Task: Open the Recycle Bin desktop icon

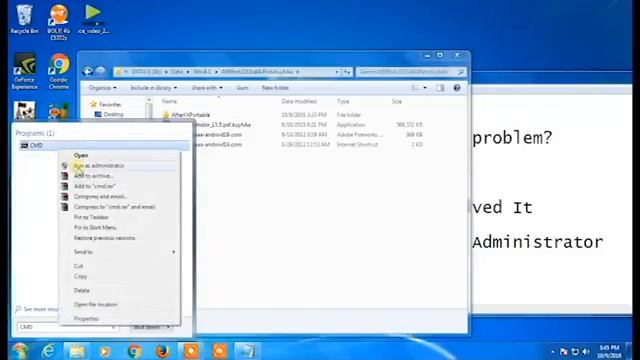Action: tap(24, 20)
